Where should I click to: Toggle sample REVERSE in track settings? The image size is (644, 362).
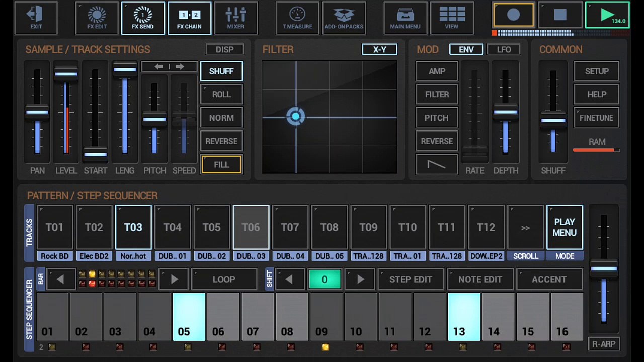tap(221, 141)
